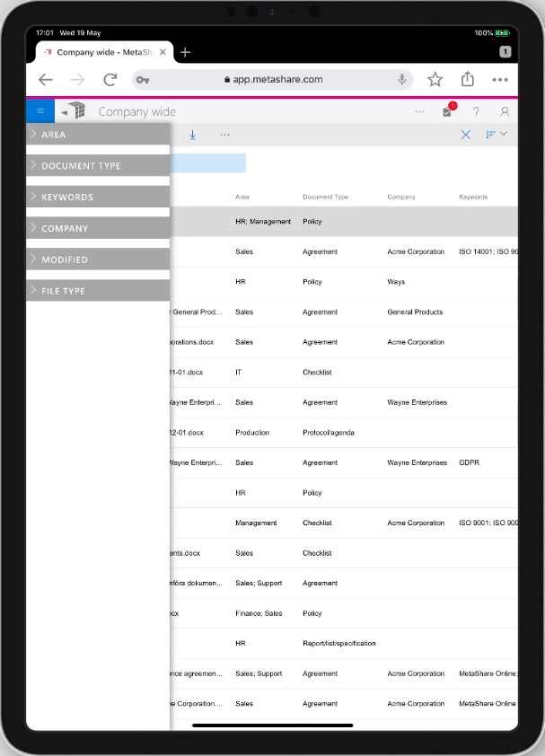Select the Company wide browser tab
Viewport: 545px width, 756px height.
(104, 52)
